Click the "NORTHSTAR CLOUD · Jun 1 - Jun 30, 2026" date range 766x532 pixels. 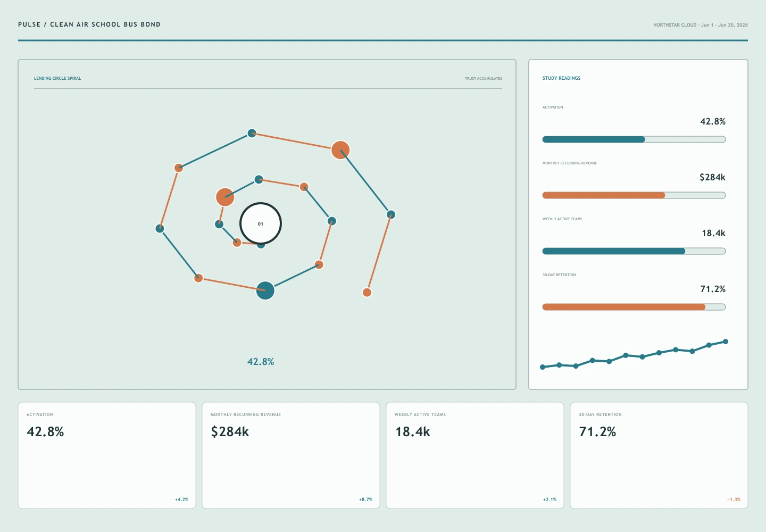point(701,25)
